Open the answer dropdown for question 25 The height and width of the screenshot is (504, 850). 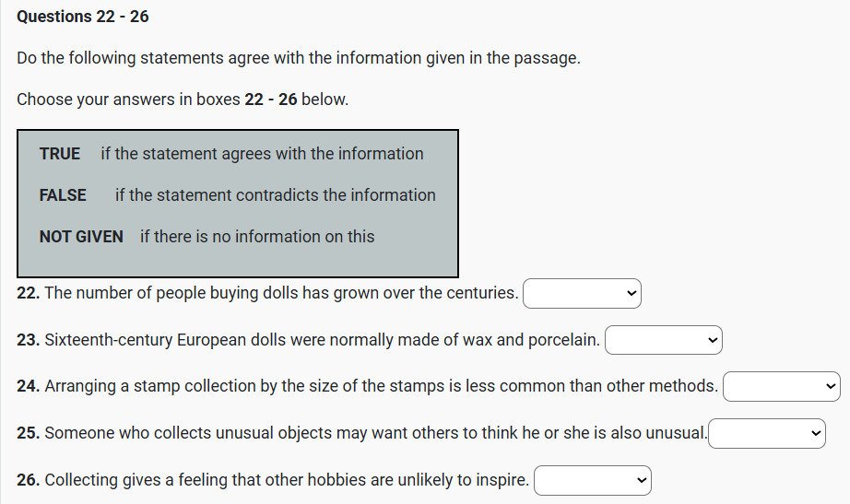tap(766, 433)
